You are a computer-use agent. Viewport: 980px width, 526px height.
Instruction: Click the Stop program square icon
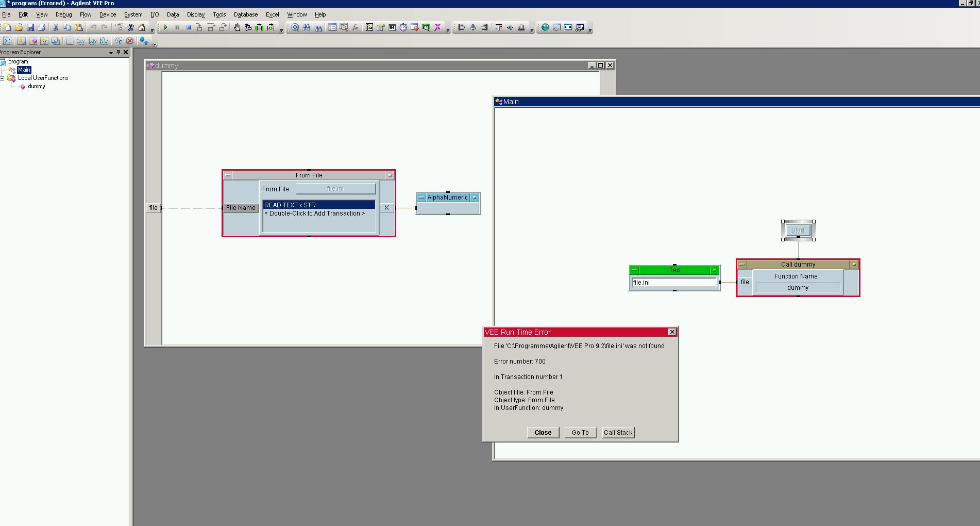pos(188,27)
